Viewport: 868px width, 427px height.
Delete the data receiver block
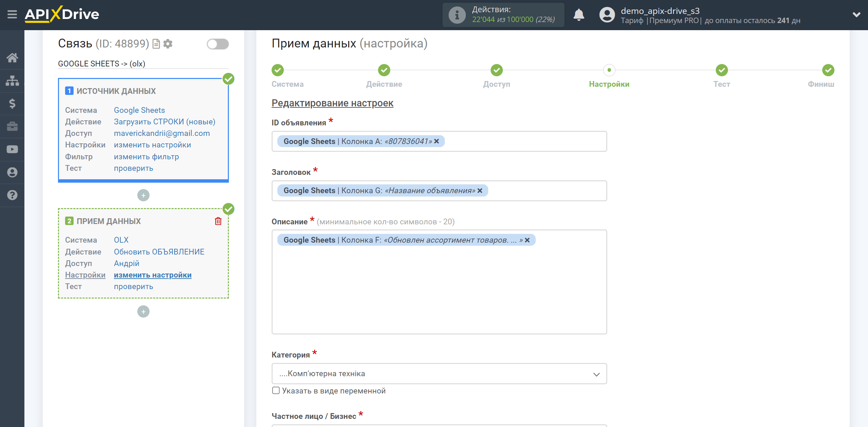(218, 221)
